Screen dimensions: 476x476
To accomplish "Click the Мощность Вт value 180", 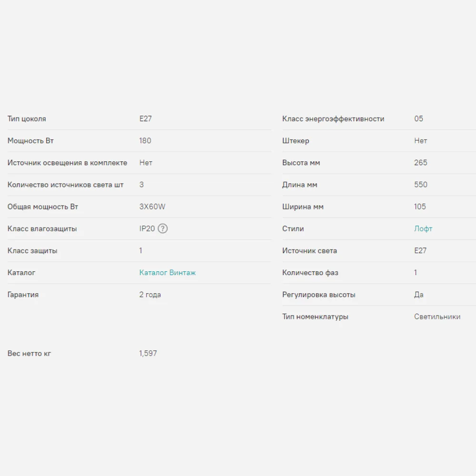I will pyautogui.click(x=145, y=140).
